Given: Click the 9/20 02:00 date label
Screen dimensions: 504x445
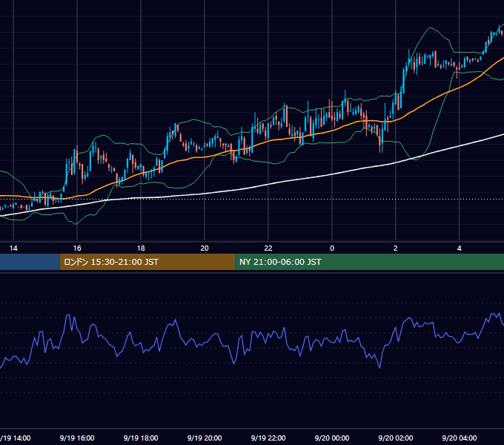Looking at the screenshot, I should 396,438.
